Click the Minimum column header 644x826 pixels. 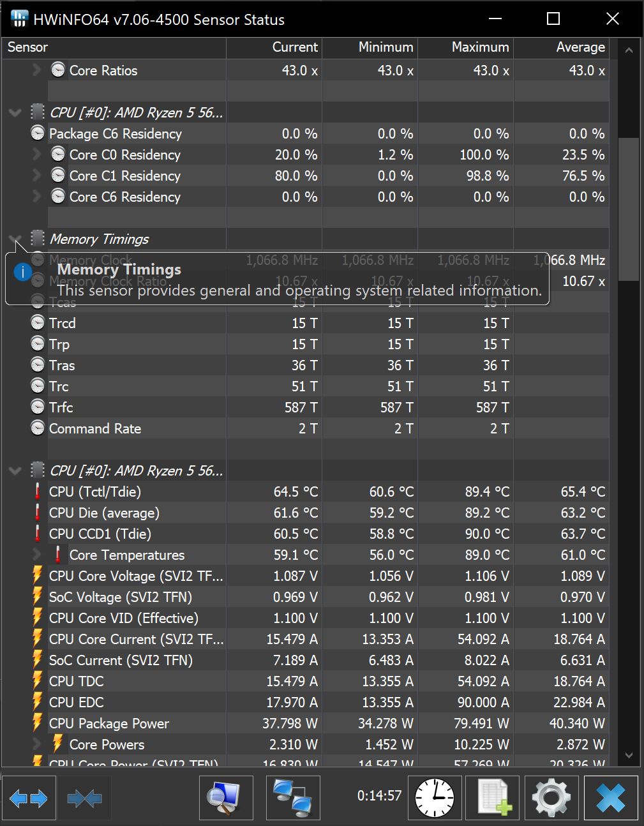370,47
